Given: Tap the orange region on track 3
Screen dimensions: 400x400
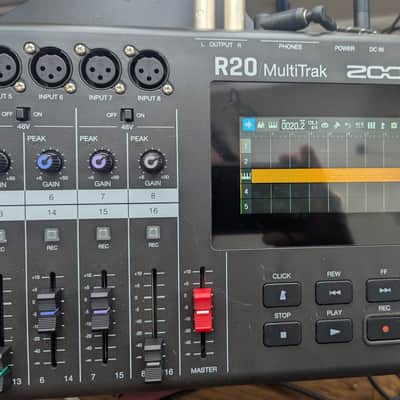Looking at the screenshot, I should pyautogui.click(x=326, y=176).
